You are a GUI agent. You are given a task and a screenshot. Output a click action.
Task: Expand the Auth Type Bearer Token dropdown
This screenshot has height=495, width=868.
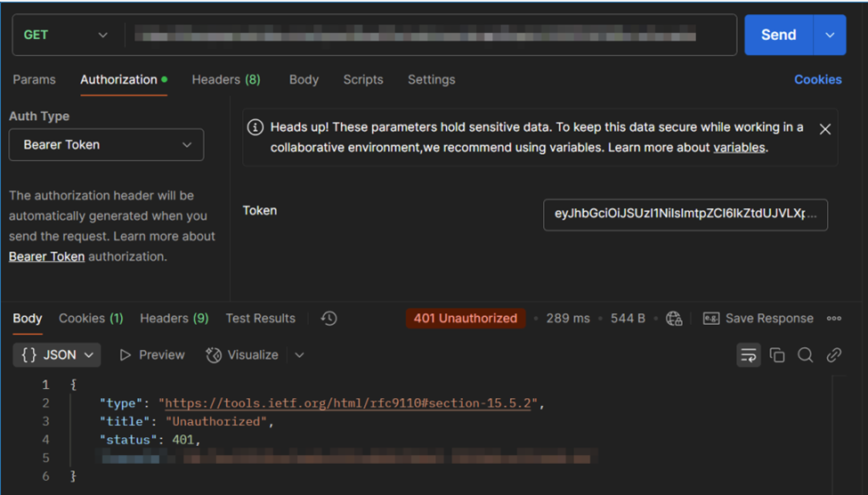106,145
